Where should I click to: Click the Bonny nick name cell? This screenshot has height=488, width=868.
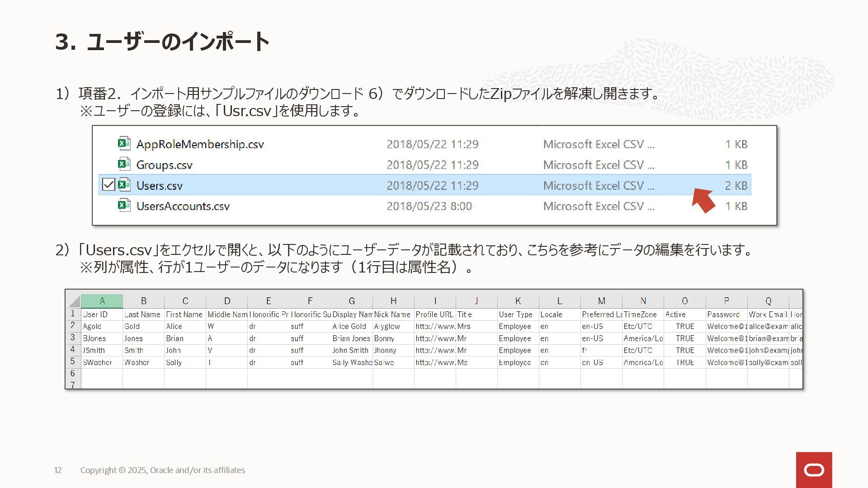click(393, 338)
